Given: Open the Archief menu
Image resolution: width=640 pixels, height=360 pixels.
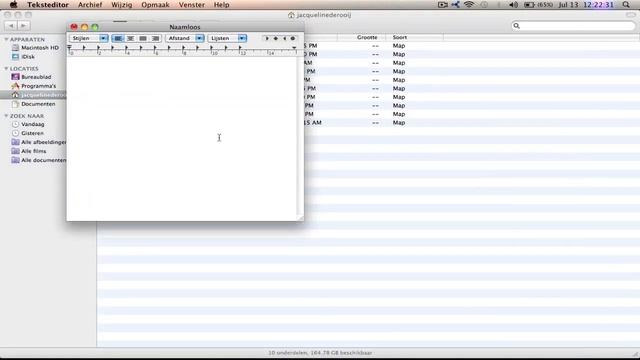Looking at the screenshot, I should (90, 5).
